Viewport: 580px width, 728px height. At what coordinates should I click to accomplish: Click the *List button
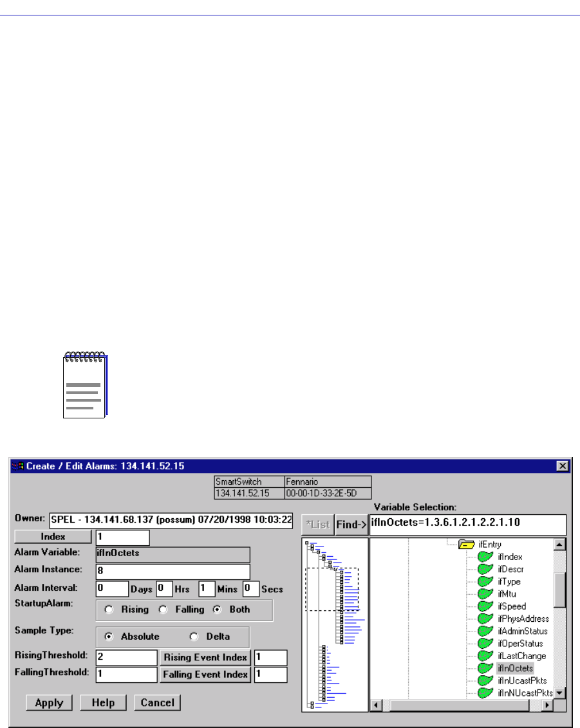click(318, 525)
